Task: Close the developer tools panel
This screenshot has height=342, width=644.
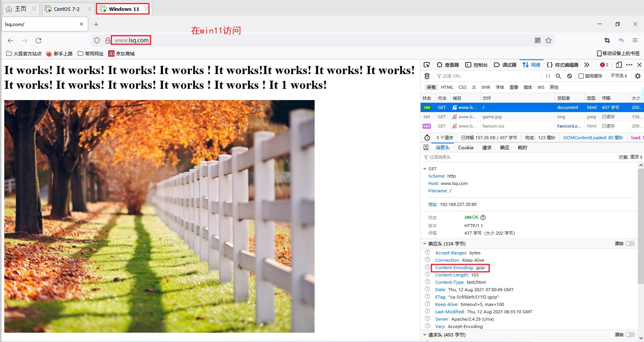Action: click(639, 65)
